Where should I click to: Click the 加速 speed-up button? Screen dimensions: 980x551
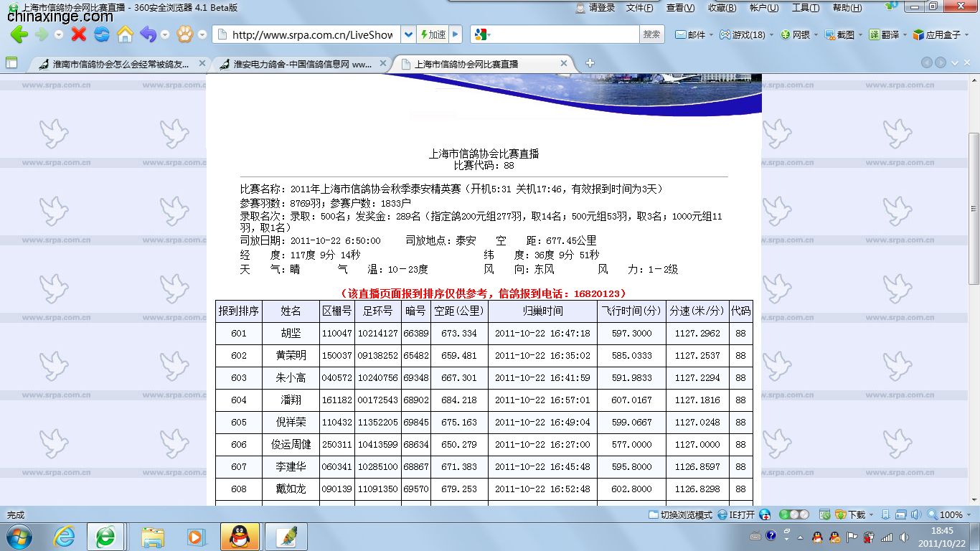click(433, 34)
